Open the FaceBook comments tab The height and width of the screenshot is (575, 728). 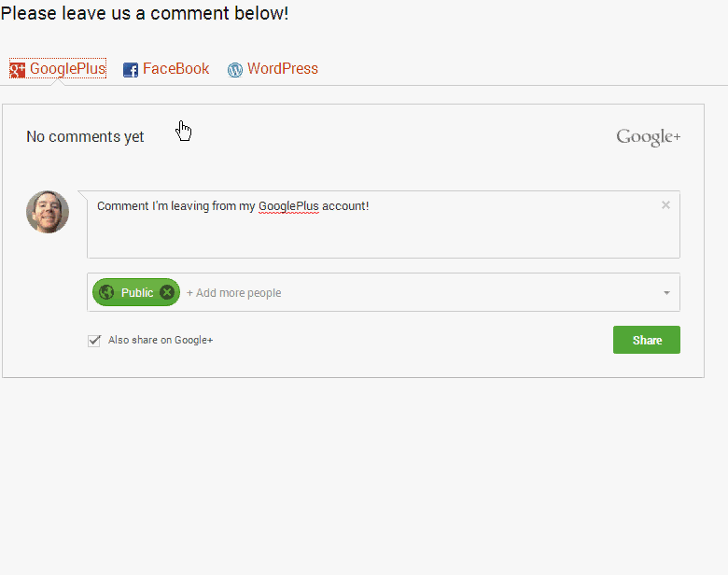pyautogui.click(x=175, y=69)
